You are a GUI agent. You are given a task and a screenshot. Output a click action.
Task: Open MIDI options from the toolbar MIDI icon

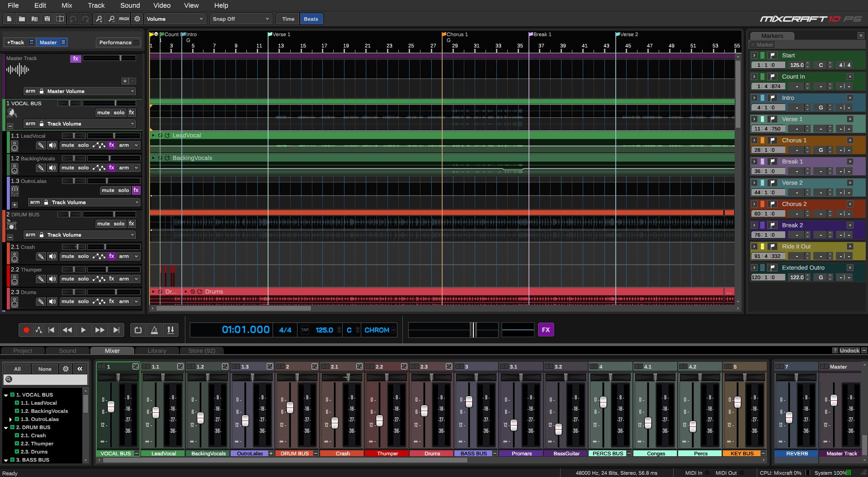(124, 19)
